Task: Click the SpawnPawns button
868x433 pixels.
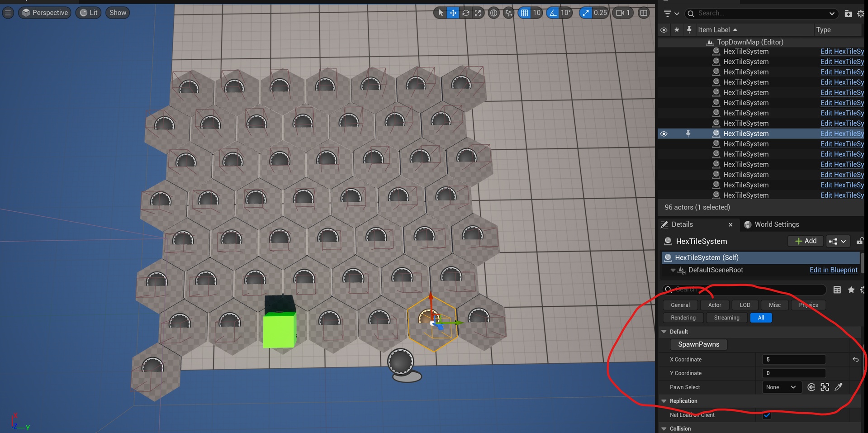Action: tap(698, 344)
